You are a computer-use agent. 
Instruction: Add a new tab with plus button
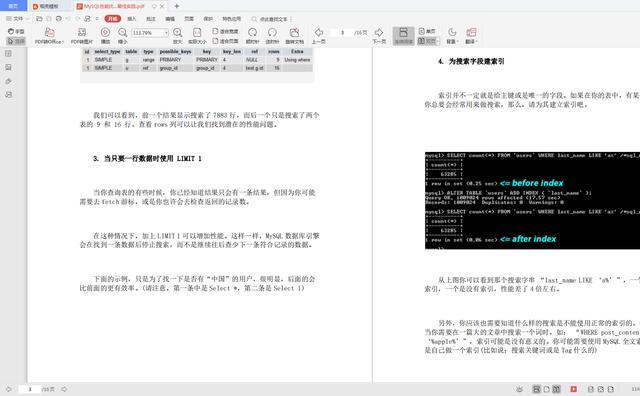[x=177, y=6]
